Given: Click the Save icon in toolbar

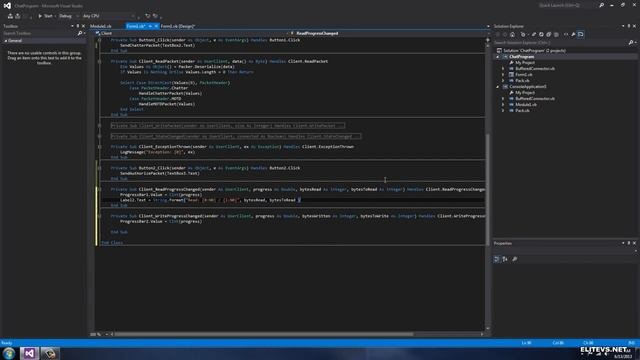Looking at the screenshot, I should (10, 16).
